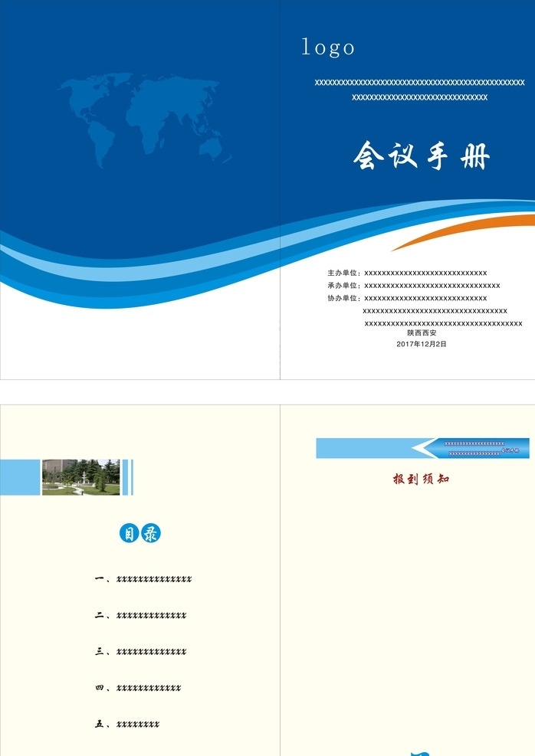This screenshot has width=535, height=756.
Task: Click the 陕西西安 location text
Action: (x=422, y=332)
